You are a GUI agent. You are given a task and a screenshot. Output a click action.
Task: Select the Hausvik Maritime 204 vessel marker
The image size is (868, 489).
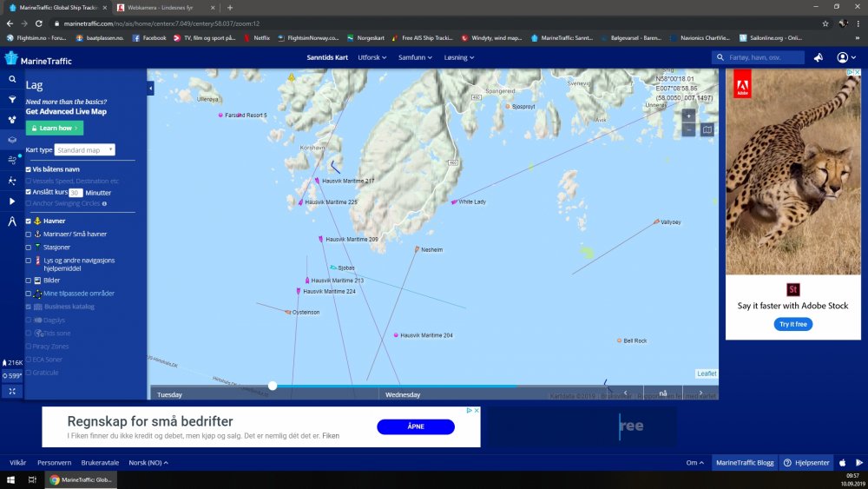pos(396,335)
